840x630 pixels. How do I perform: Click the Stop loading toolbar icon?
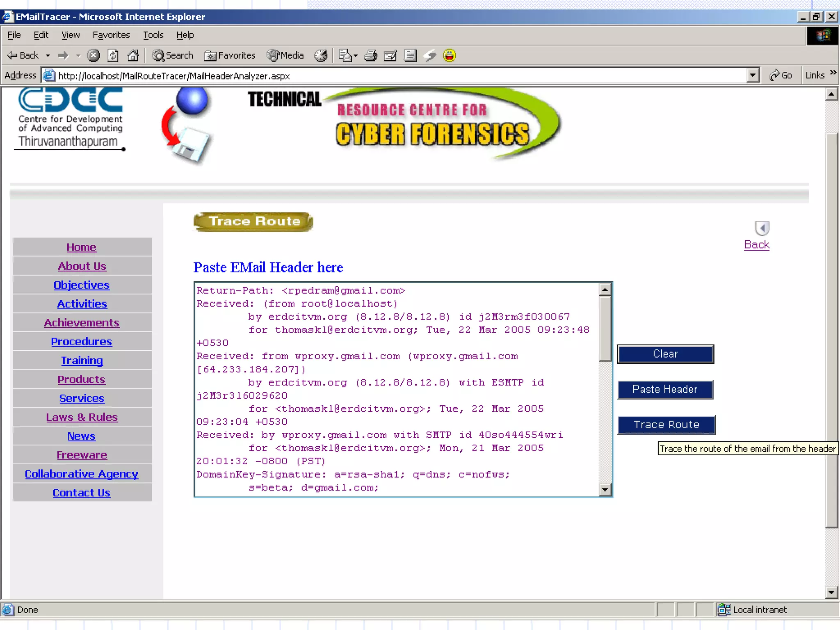click(x=94, y=55)
